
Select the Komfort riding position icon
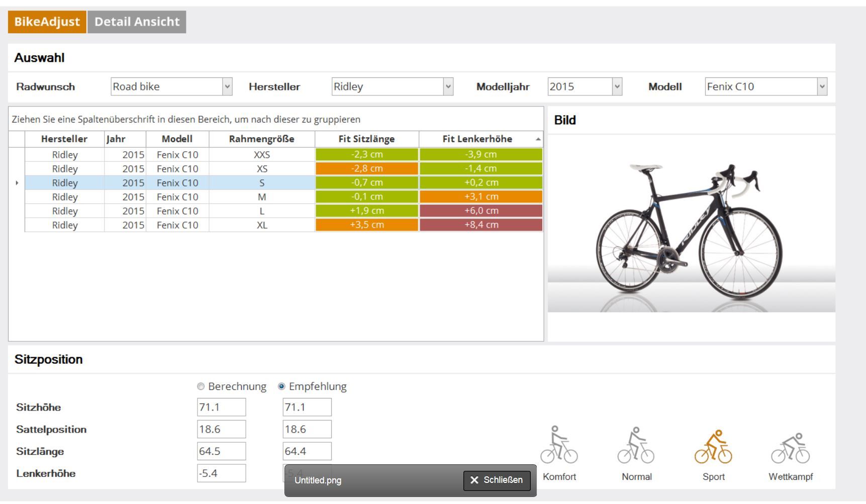(559, 445)
